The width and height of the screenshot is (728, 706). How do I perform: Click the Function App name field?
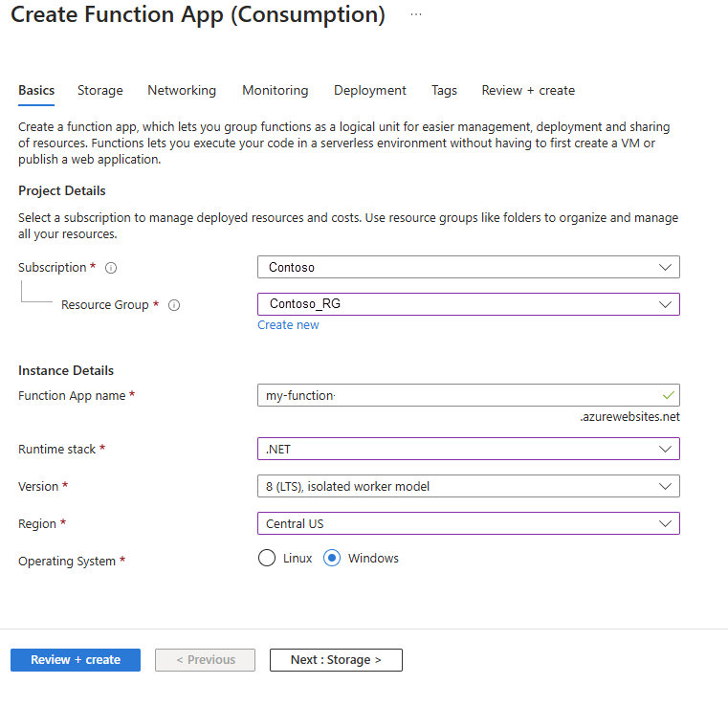(459, 395)
